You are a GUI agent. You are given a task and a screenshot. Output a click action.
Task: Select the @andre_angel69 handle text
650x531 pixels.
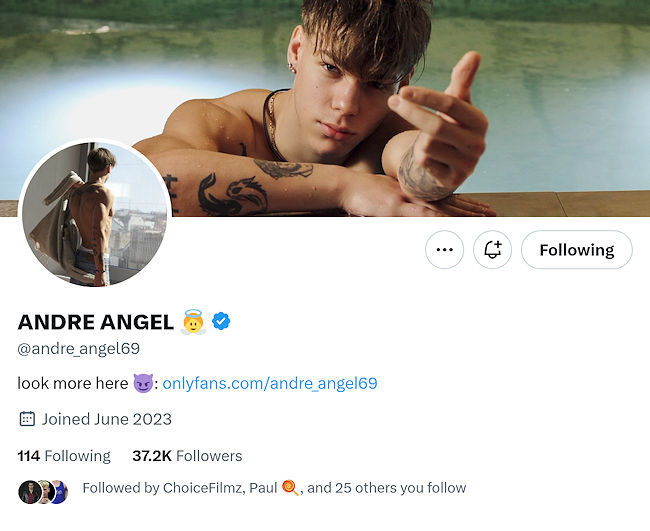[79, 349]
